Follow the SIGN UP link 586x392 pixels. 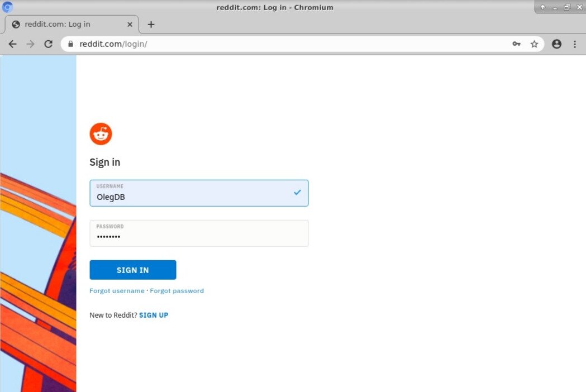tap(154, 315)
